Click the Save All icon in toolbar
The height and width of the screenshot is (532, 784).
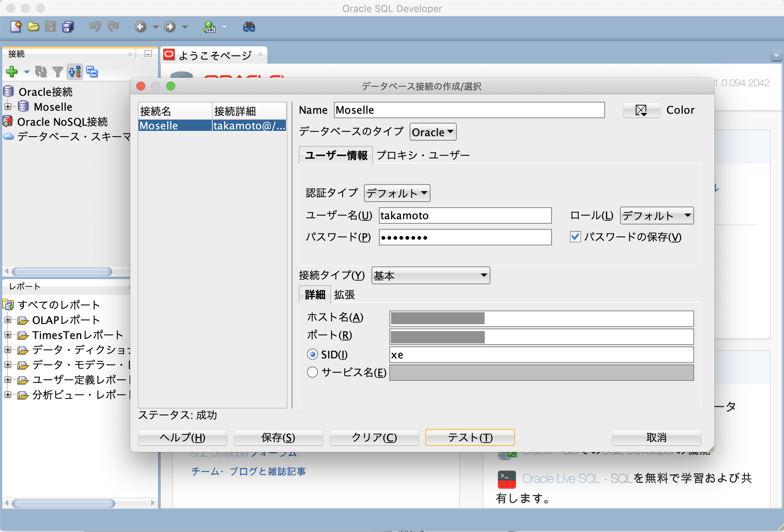tap(68, 27)
